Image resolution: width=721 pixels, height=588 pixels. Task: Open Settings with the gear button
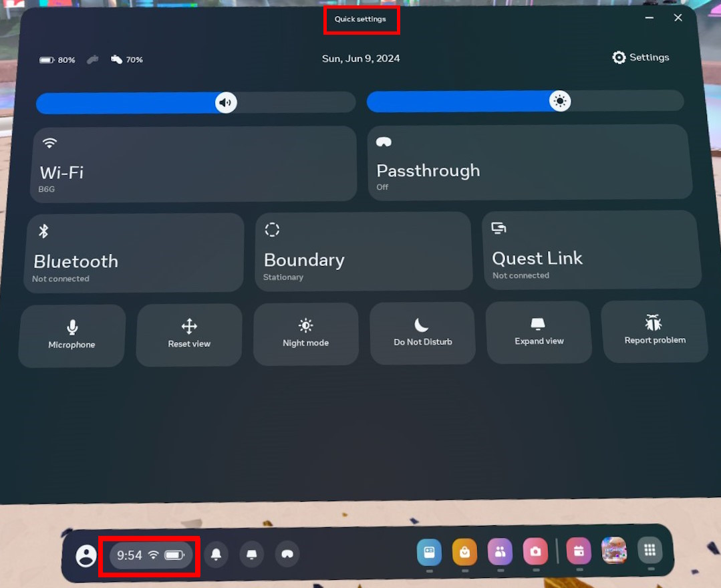(640, 57)
